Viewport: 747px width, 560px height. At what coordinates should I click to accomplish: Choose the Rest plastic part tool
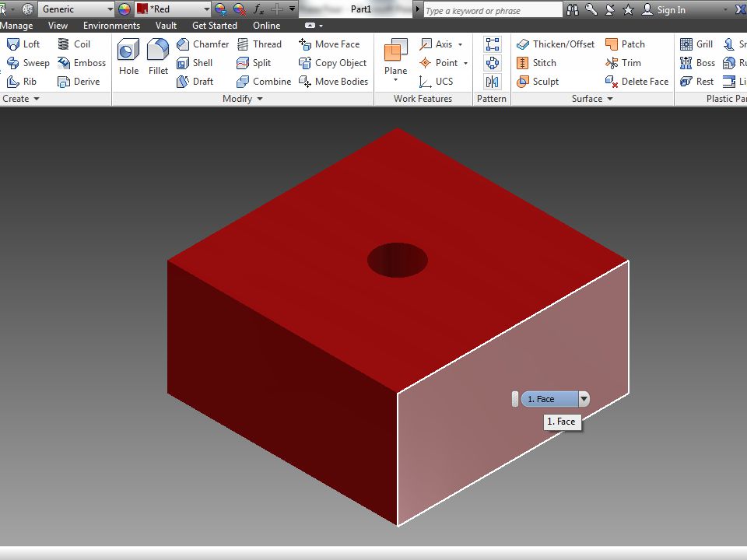point(697,82)
